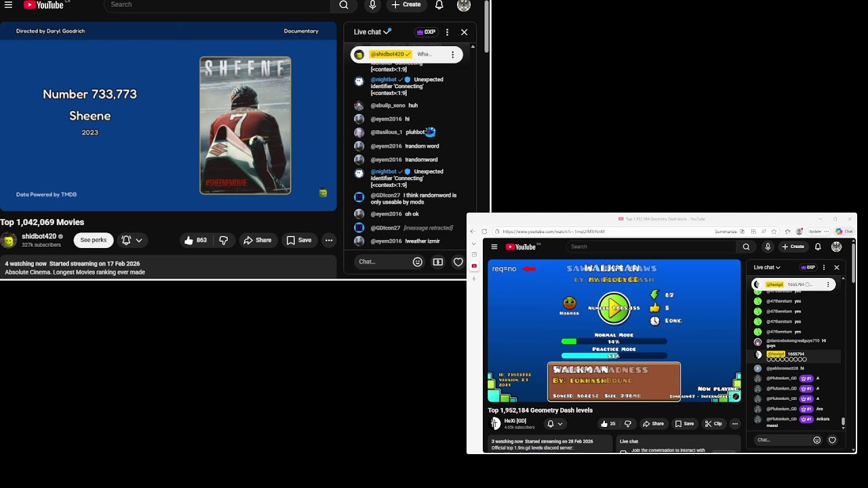Click the shidbot420 channel avatar
The width and height of the screenshot is (868, 488).
coord(9,240)
